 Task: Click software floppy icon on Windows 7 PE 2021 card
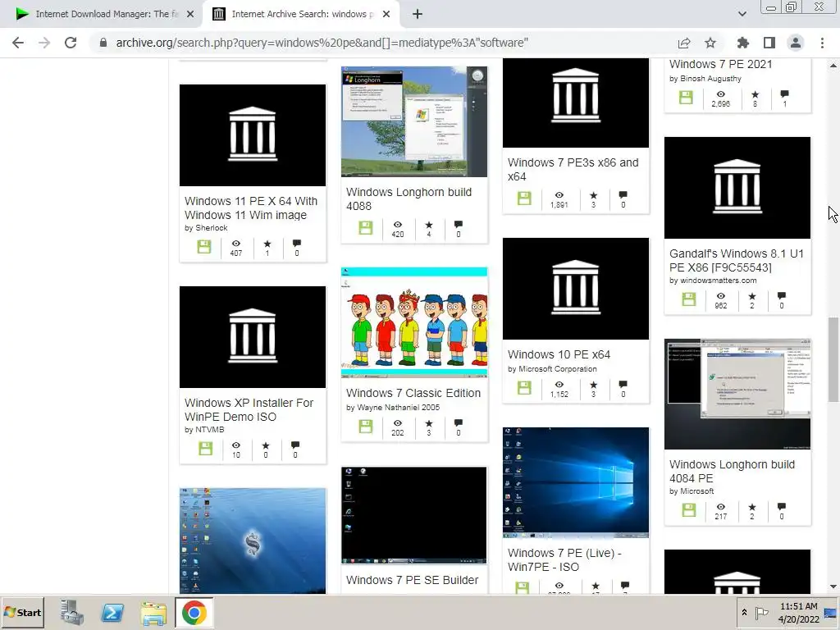pyautogui.click(x=687, y=98)
